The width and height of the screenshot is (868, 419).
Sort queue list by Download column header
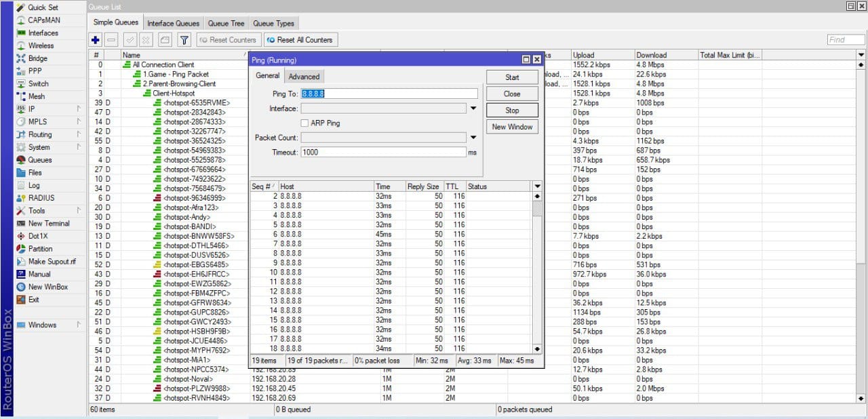tap(666, 55)
